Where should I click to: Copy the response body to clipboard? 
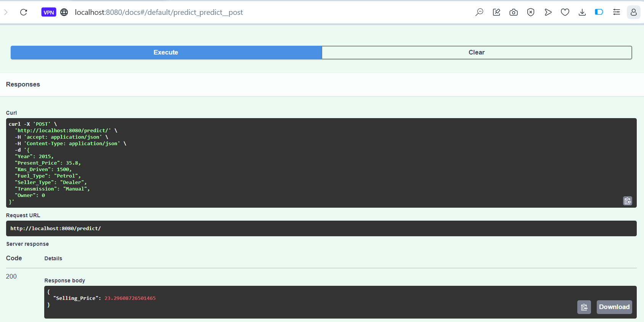(x=584, y=307)
